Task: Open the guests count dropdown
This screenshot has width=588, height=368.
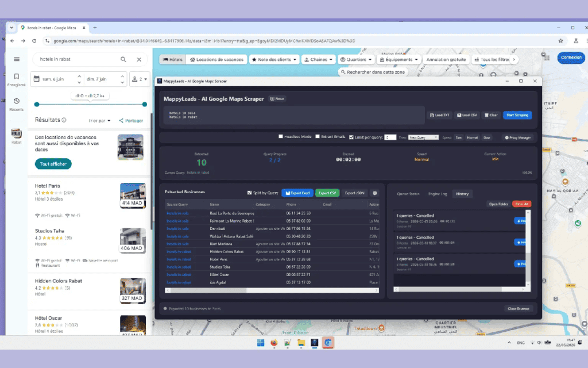Action: [139, 79]
